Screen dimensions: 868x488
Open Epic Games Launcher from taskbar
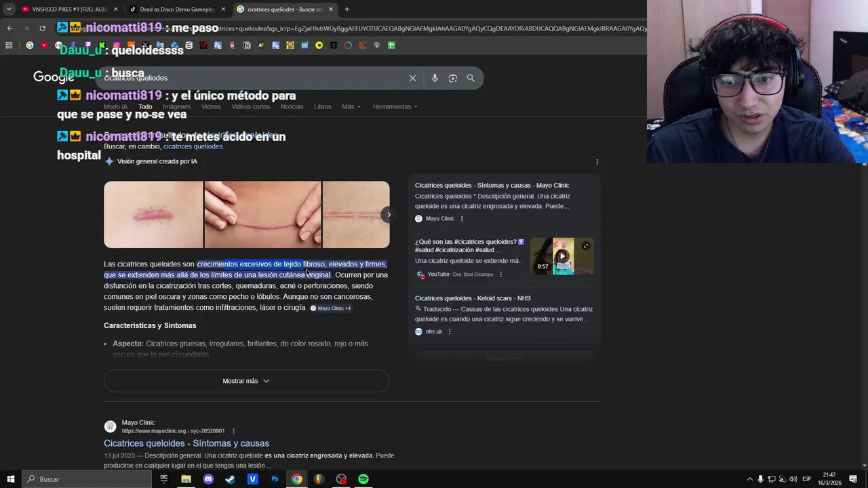click(163, 479)
